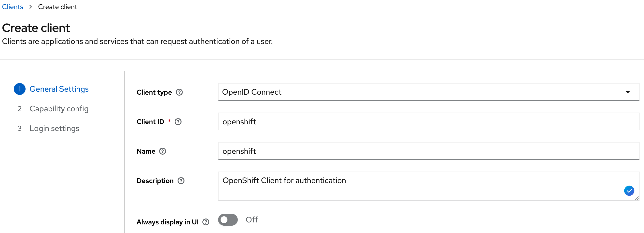Select the OpenID Connect value field
644x233 pixels.
pos(375,92)
